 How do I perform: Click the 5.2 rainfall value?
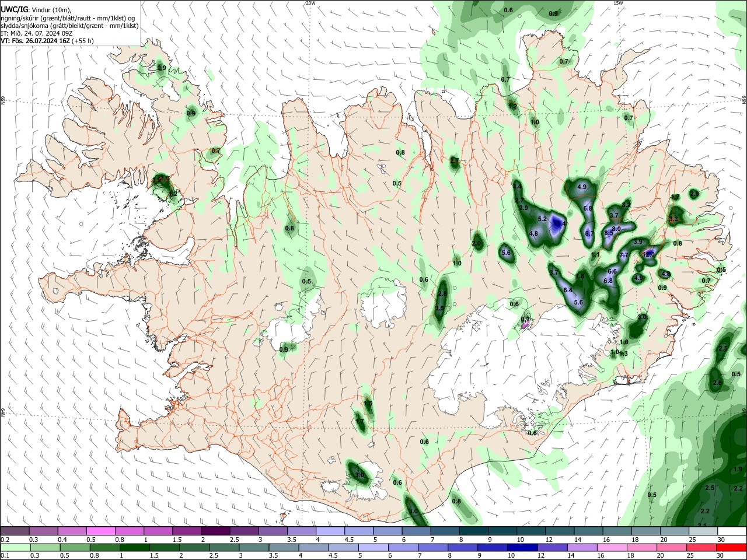pos(542,219)
